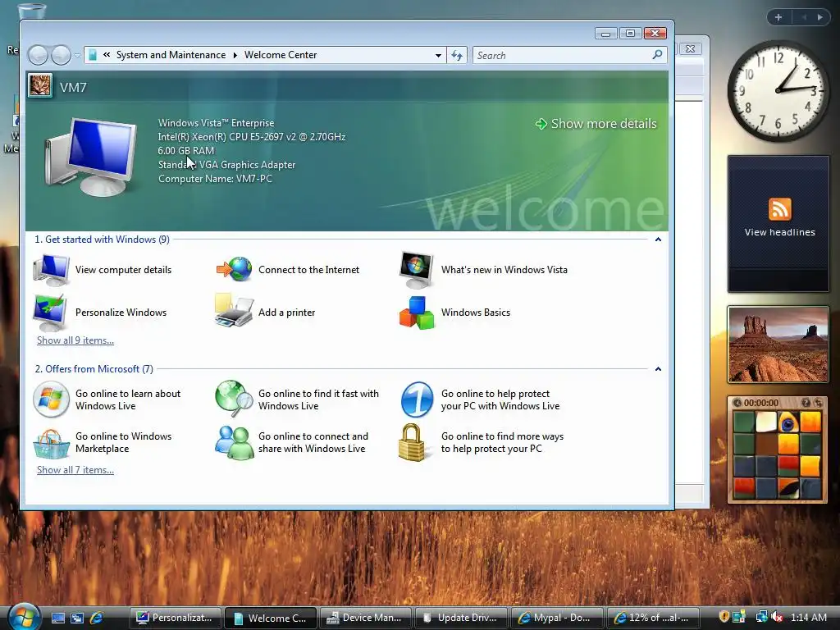840x630 pixels.
Task: Click the network connection tray icon
Action: [x=762, y=617]
